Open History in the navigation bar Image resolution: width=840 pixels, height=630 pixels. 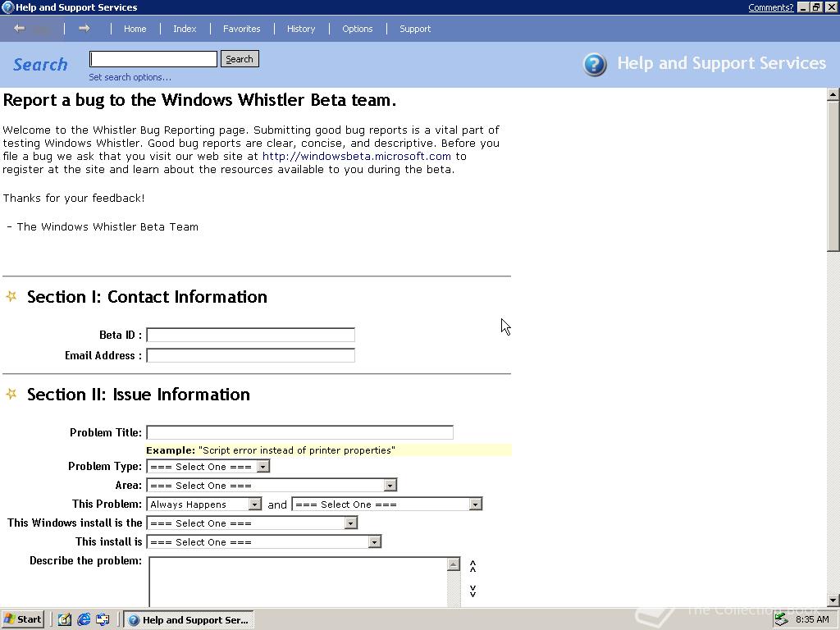click(x=301, y=29)
